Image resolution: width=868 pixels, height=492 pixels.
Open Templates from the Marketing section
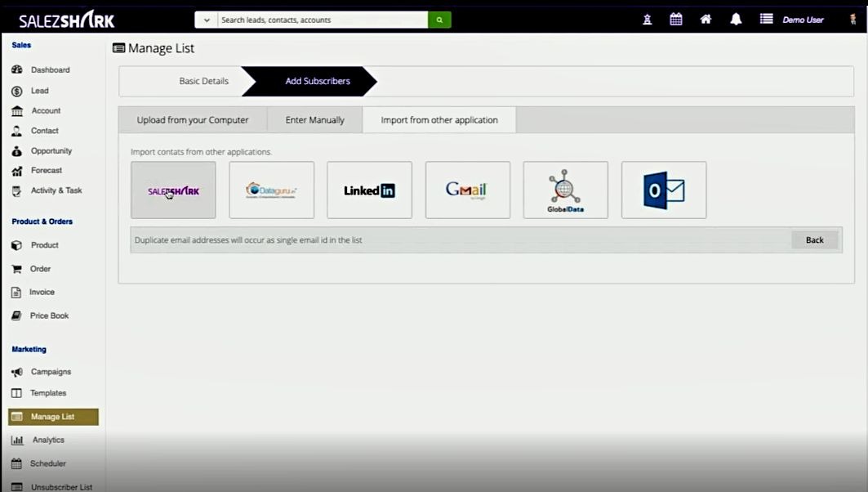pos(48,393)
